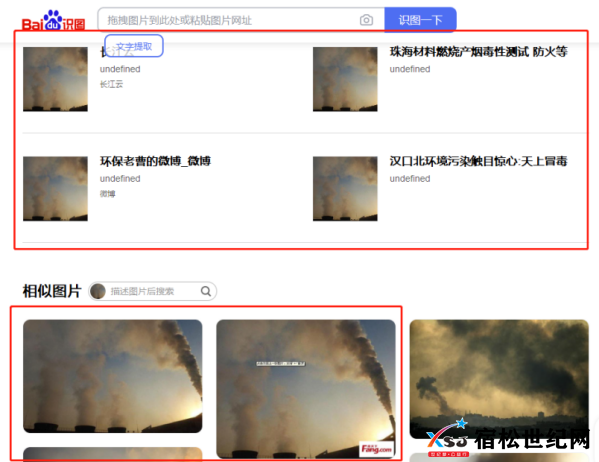Click the round thumbnail avatar beside 描述图片后搜索
Screen dimensions: 599x462
pos(98,291)
